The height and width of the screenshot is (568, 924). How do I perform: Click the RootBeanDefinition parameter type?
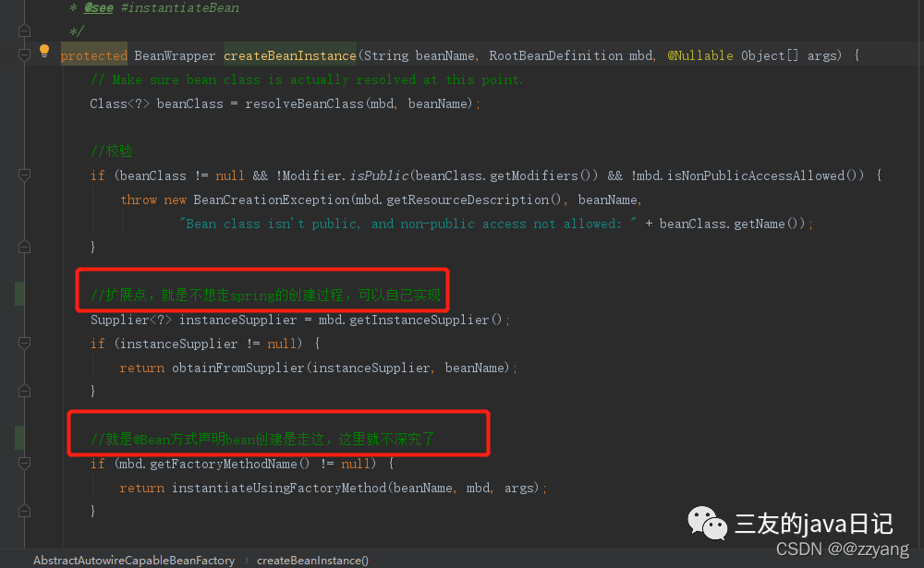click(x=555, y=56)
